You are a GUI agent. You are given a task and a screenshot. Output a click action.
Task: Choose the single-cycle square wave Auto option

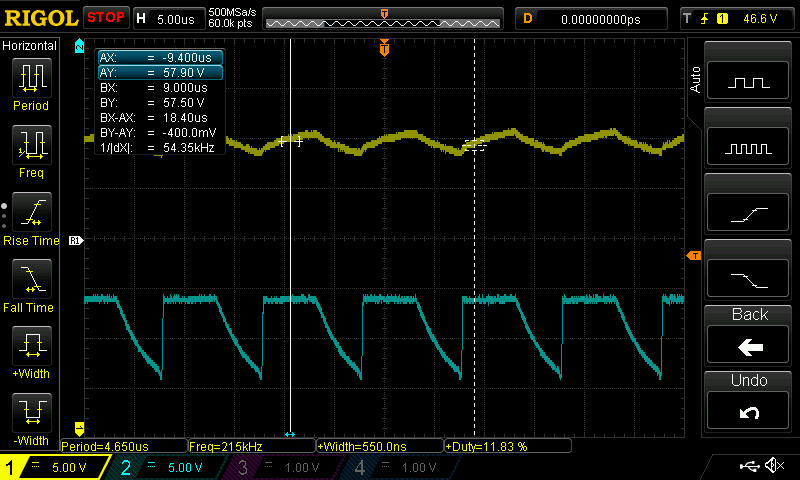tap(748, 80)
